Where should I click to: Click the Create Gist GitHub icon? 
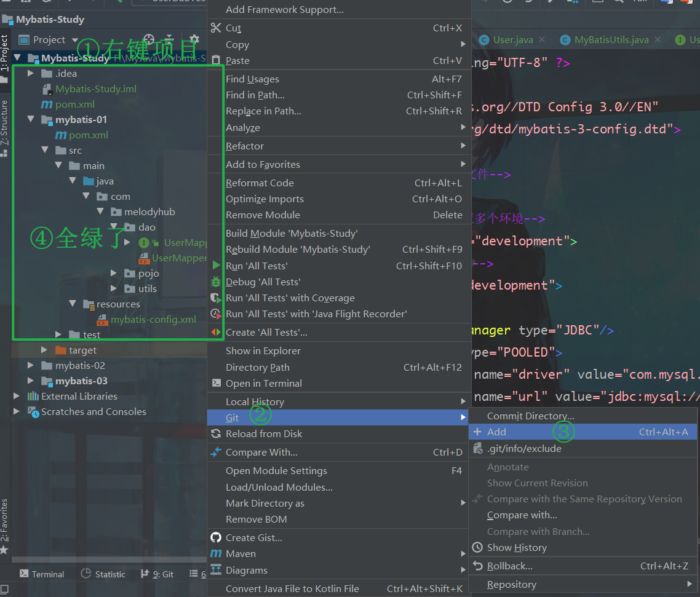tap(216, 537)
